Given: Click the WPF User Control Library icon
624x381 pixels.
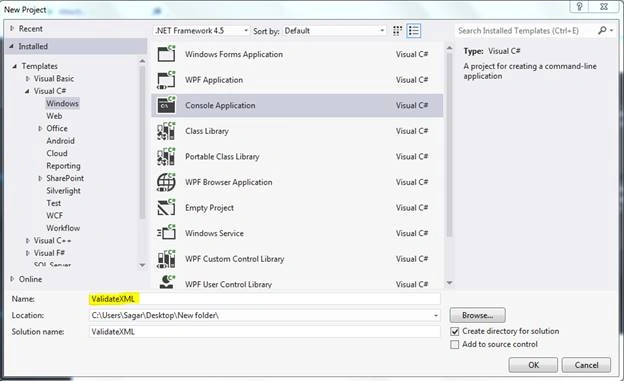Looking at the screenshot, I should pyautogui.click(x=166, y=282).
